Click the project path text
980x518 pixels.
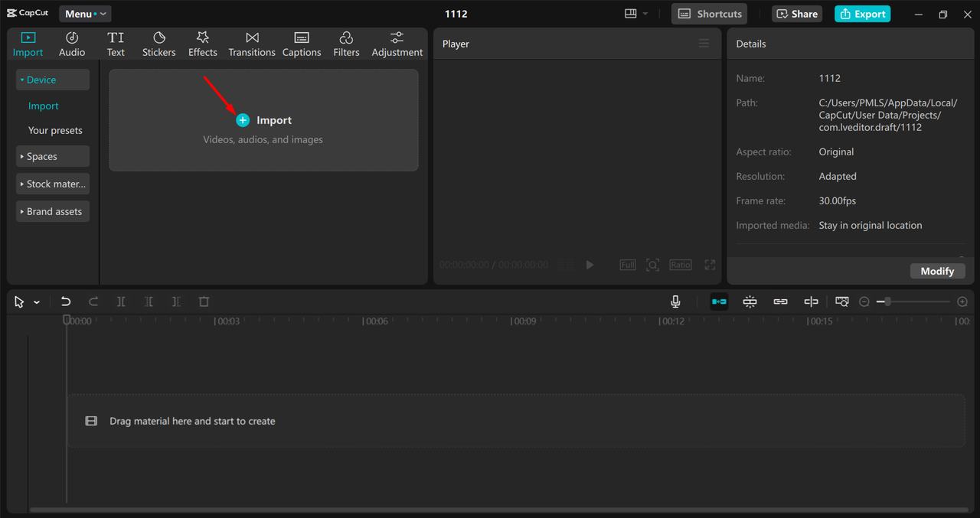point(888,115)
